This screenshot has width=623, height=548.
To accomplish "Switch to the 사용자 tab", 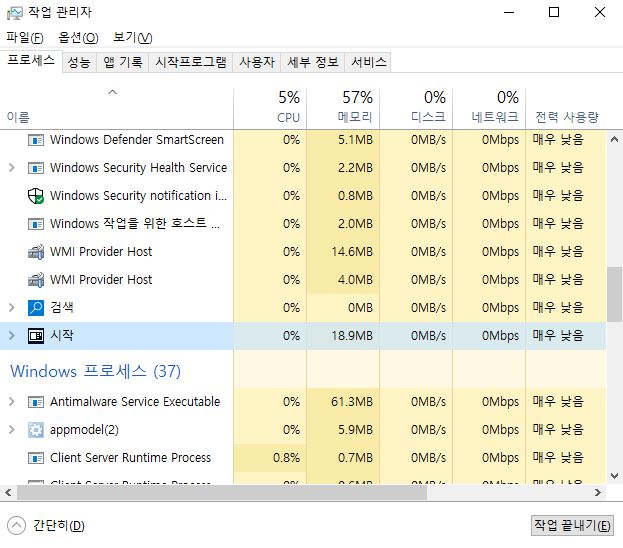I will (257, 62).
